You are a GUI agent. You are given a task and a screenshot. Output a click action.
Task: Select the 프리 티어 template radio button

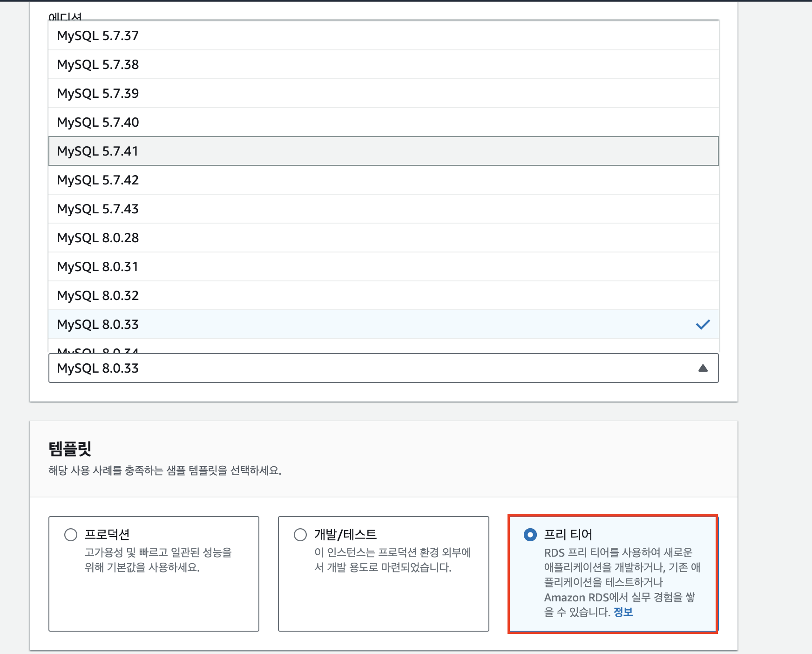[530, 534]
